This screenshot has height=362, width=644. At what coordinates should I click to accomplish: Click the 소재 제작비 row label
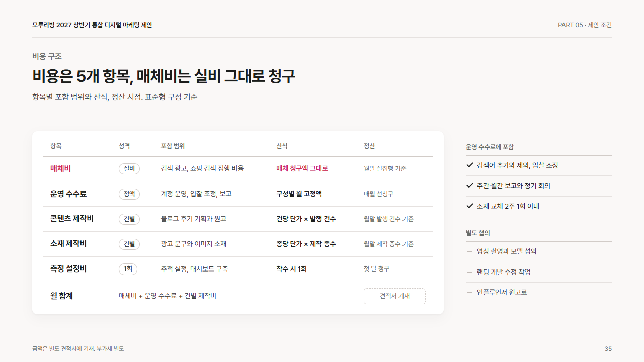pos(68,244)
